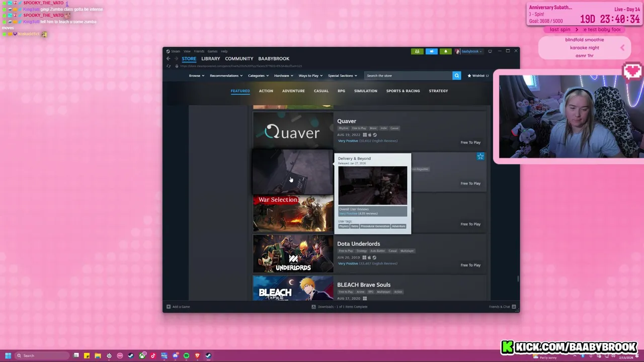
Task: Open Spotify from the taskbar
Action: (186, 355)
